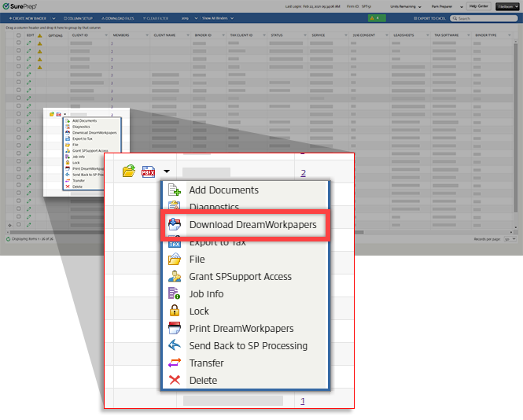Screen dimensions: 523x420
Task: Click the Grant SPSupport Access person icon
Action: click(175, 277)
